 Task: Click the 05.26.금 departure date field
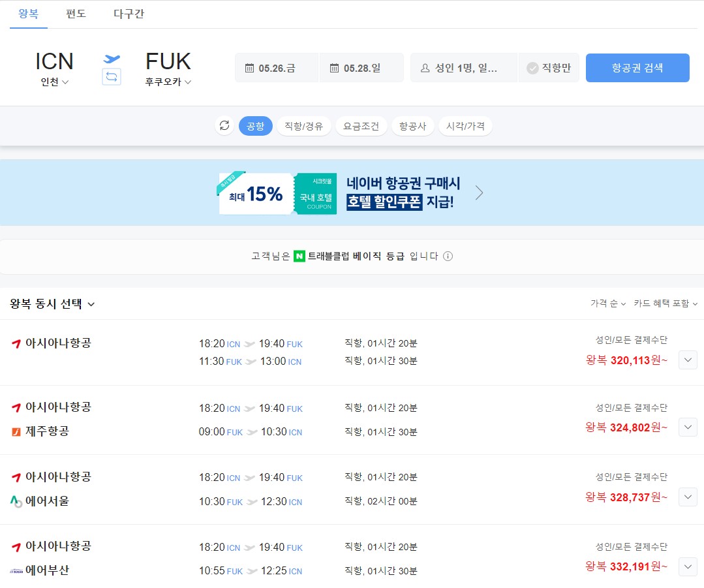tap(277, 68)
